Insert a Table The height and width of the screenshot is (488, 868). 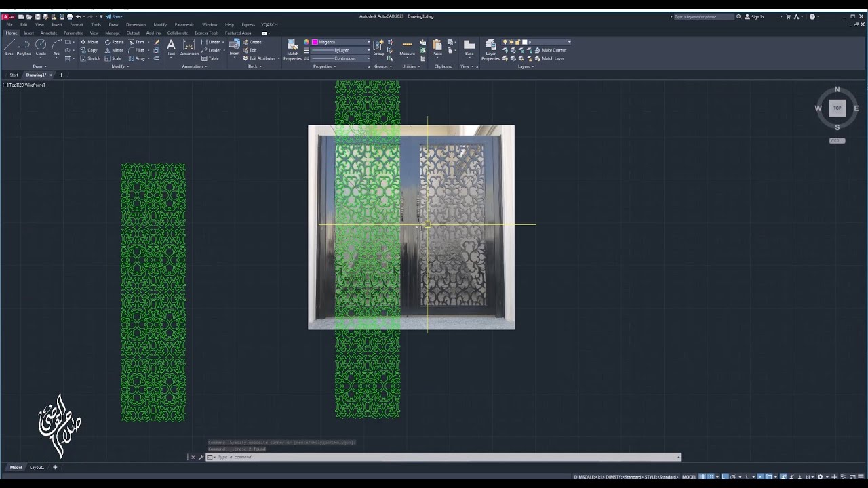(x=210, y=58)
